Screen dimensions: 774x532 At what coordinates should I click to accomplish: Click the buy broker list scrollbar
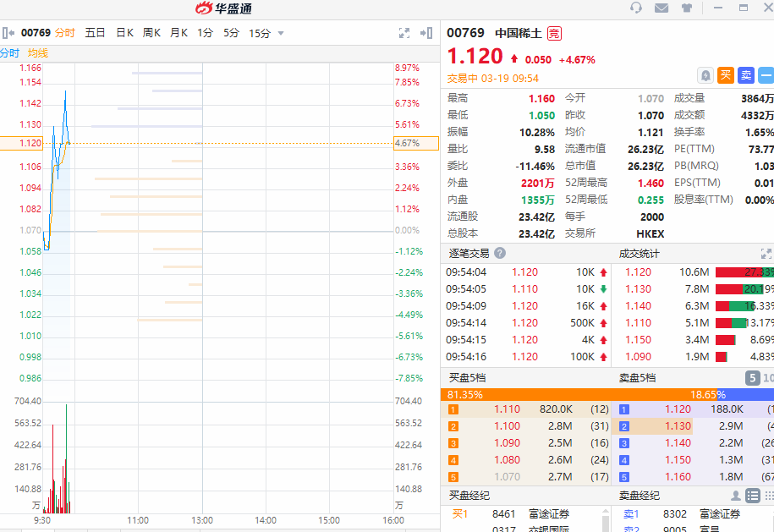tap(605, 519)
